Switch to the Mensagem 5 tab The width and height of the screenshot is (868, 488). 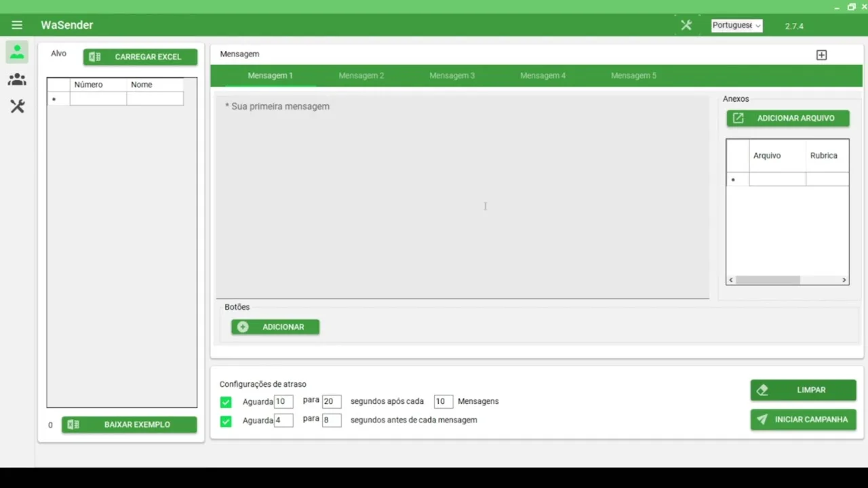coord(633,75)
